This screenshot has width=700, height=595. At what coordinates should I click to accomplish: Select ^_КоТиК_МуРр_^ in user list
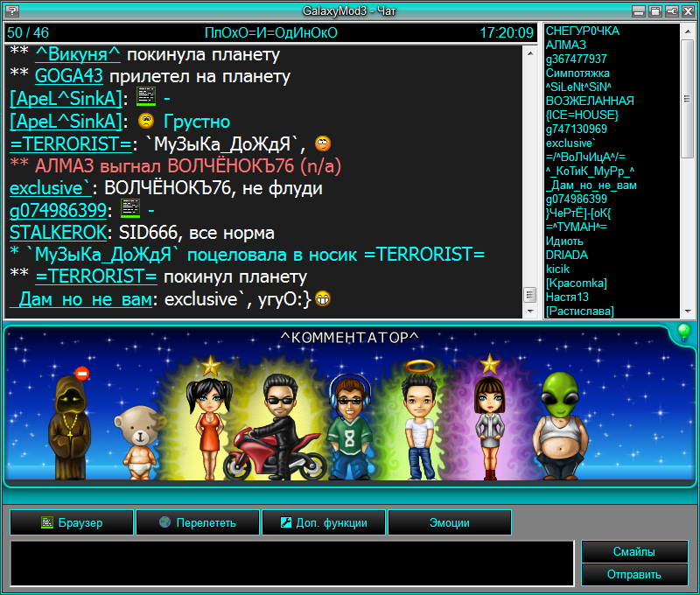[590, 171]
